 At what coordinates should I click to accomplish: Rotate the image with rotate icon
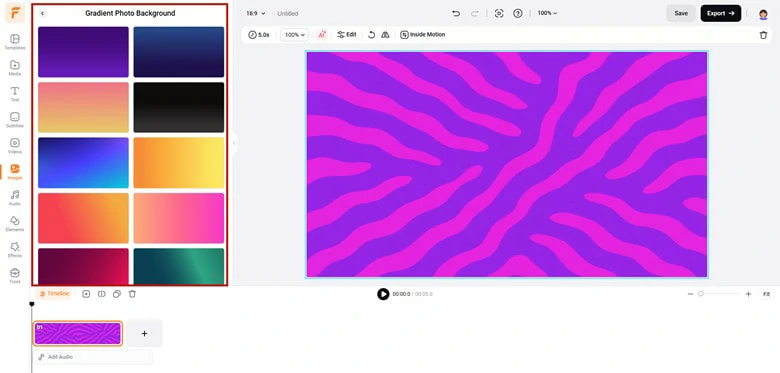(372, 35)
